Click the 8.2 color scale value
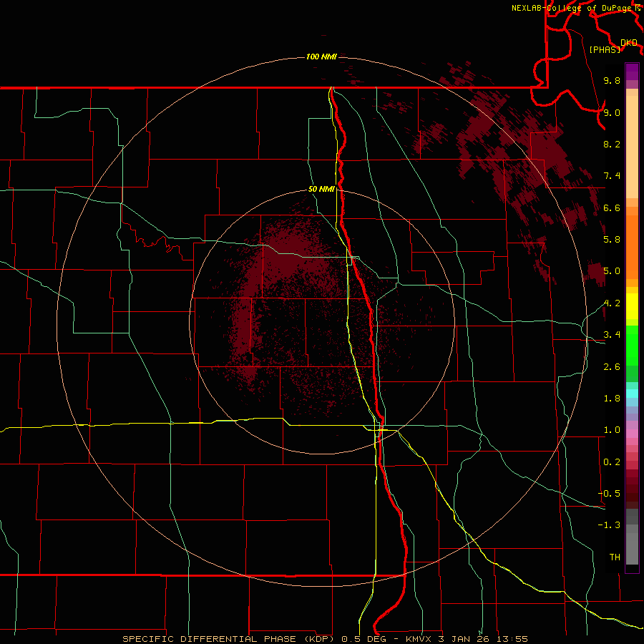The width and height of the screenshot is (644, 644). pyautogui.click(x=612, y=144)
